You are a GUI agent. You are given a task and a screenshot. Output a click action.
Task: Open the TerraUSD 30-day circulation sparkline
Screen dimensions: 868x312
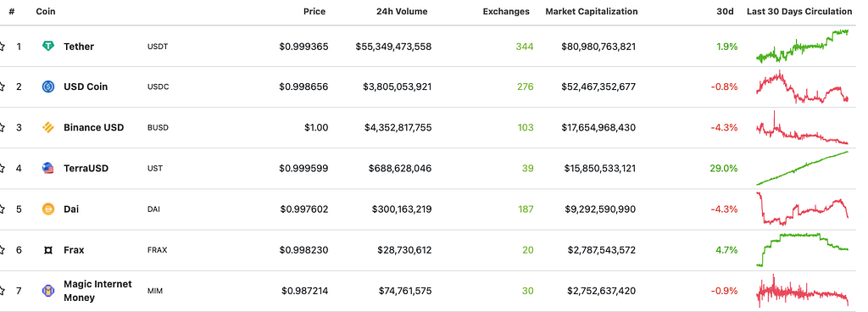coord(802,168)
